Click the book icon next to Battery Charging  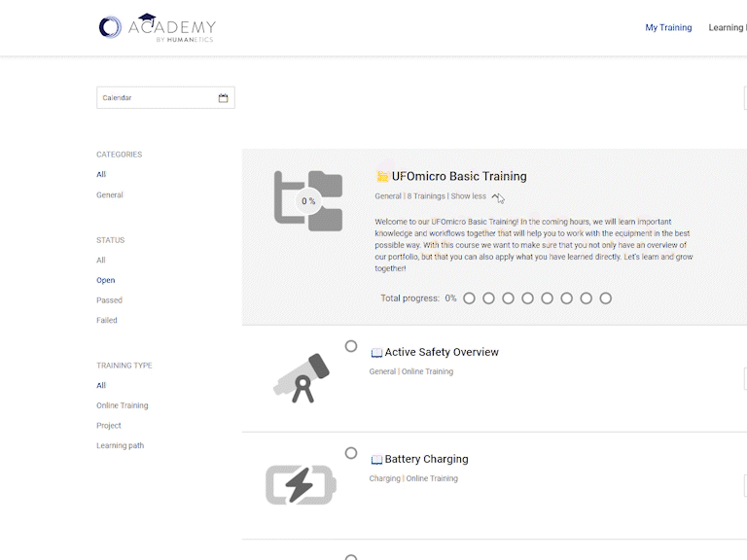coord(376,460)
